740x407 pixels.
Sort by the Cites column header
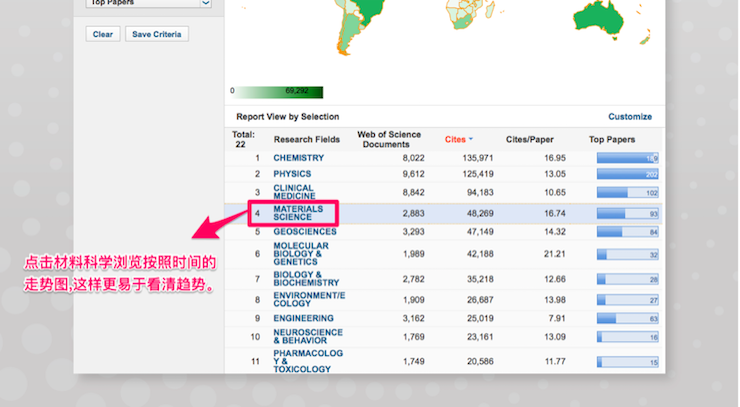458,139
